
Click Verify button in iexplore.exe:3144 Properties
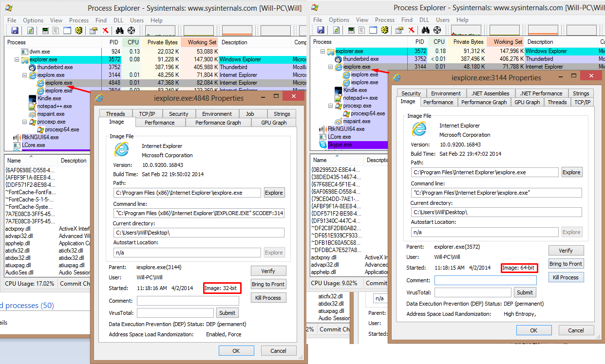point(566,251)
